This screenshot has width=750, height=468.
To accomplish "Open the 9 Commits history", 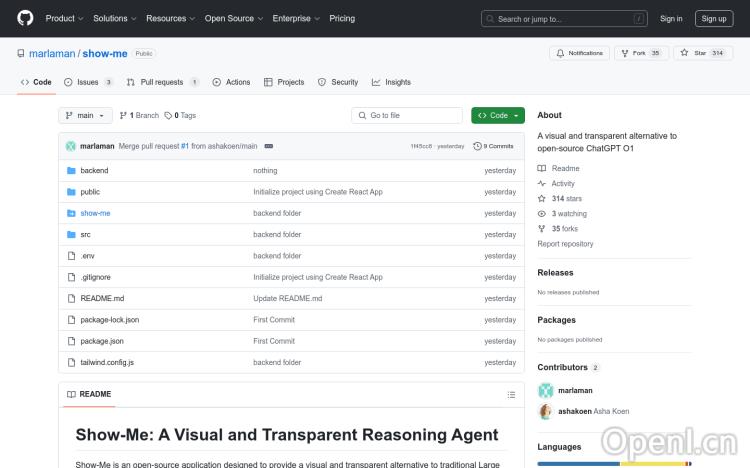I will click(x=494, y=146).
